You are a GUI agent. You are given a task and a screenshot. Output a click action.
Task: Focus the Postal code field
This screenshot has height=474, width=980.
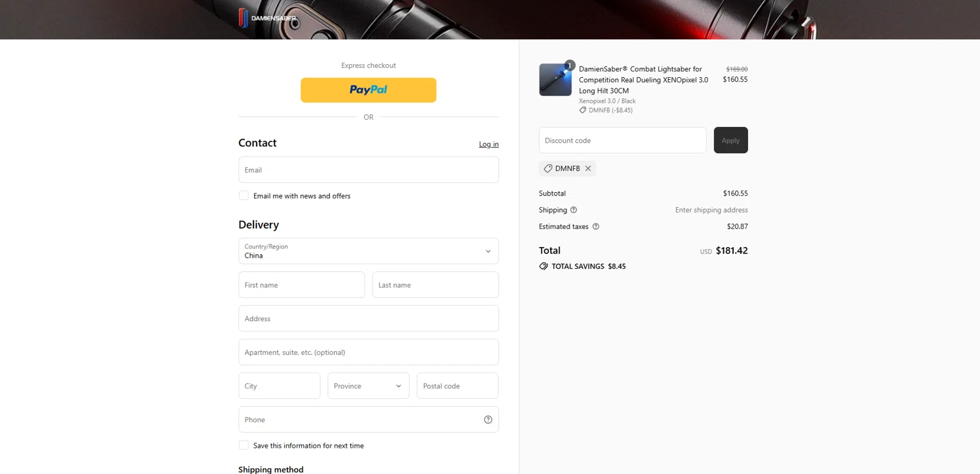pos(457,386)
